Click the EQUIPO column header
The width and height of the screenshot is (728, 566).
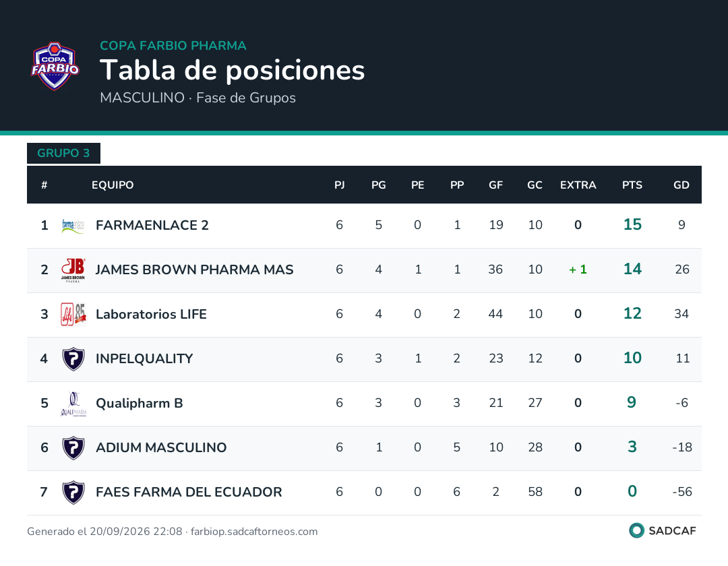point(113,185)
